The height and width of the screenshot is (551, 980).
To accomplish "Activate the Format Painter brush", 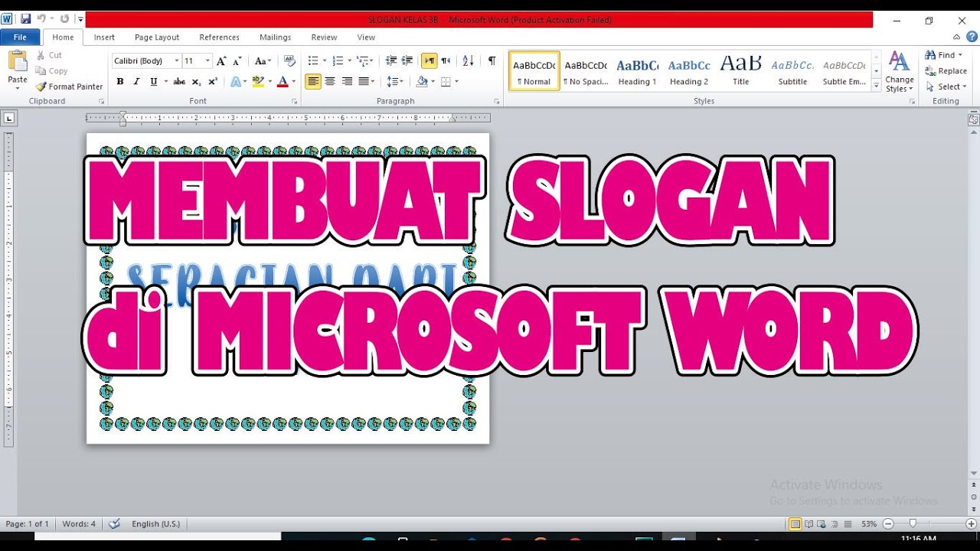I will click(69, 86).
